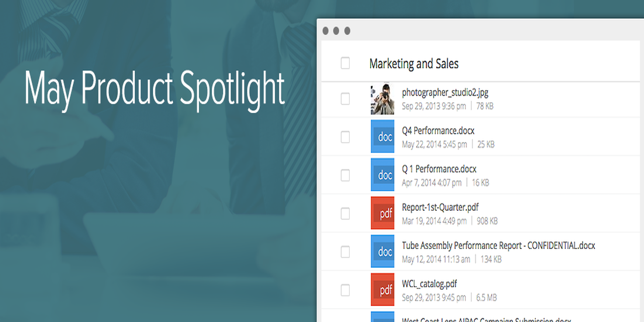Click the pdf icon for Report-1st-Quarter.pdf
644x322 pixels.
tap(382, 213)
